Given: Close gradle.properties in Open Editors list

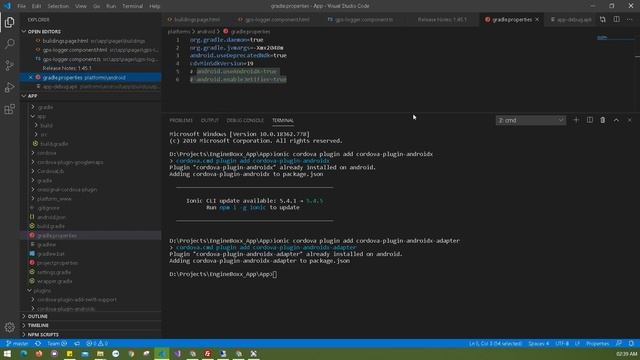Looking at the screenshot, I should [31, 77].
